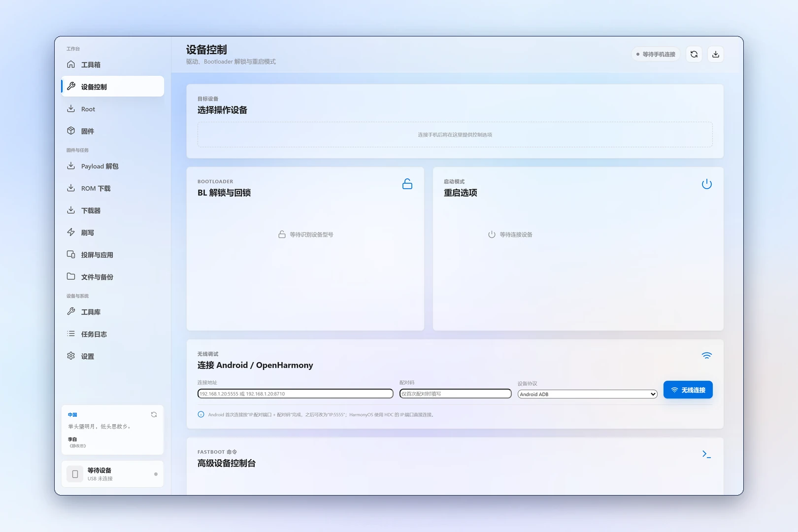The image size is (798, 532).
Task: Click the 等待设备 USB status card
Action: pyautogui.click(x=112, y=474)
